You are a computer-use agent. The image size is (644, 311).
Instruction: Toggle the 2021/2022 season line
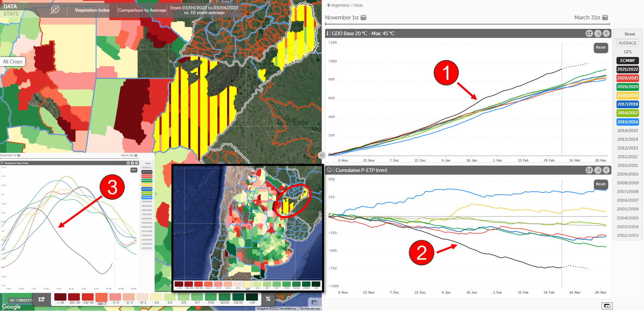(628, 69)
